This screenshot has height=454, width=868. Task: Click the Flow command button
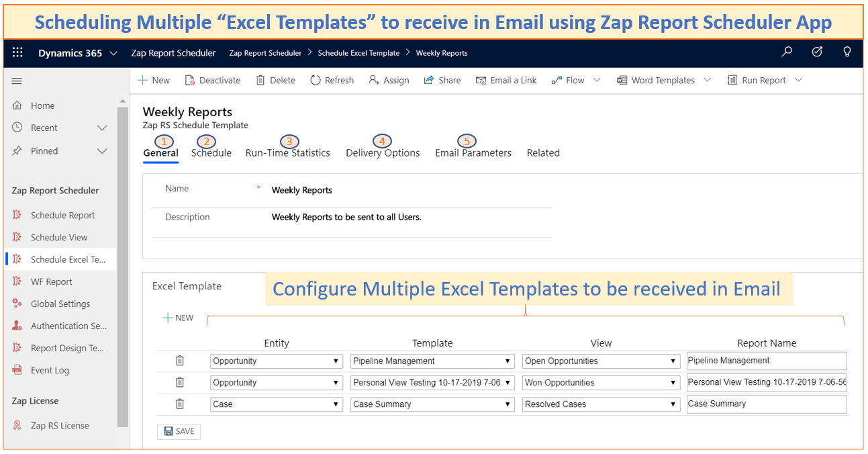point(568,80)
